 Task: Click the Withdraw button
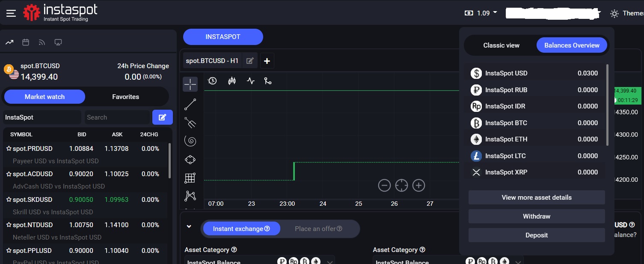[x=537, y=216]
